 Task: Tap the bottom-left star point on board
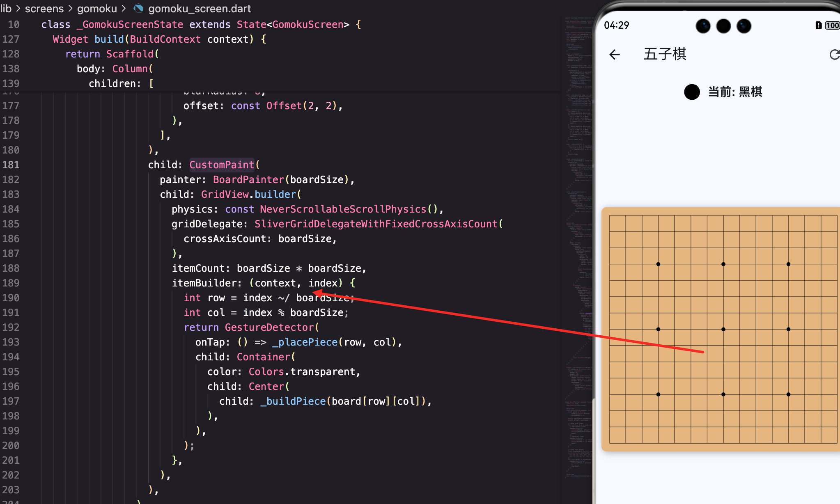tap(658, 394)
